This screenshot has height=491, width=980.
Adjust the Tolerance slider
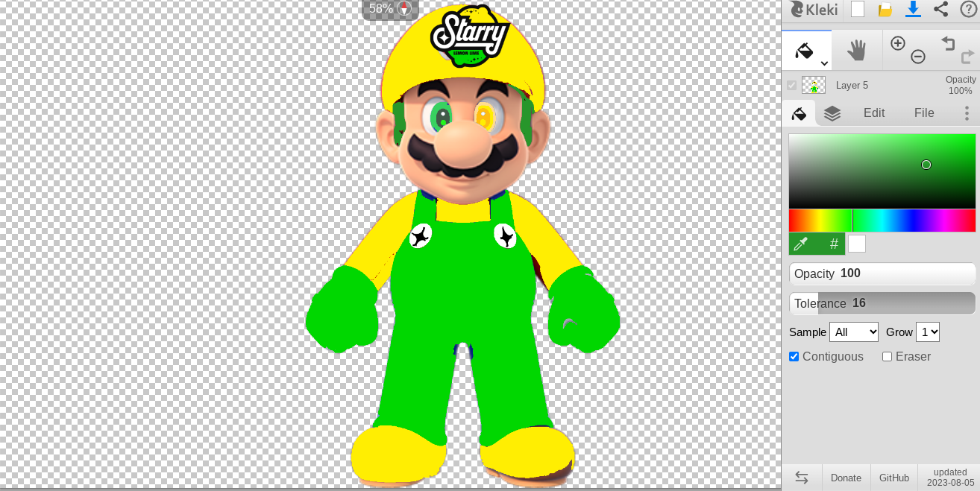(882, 303)
